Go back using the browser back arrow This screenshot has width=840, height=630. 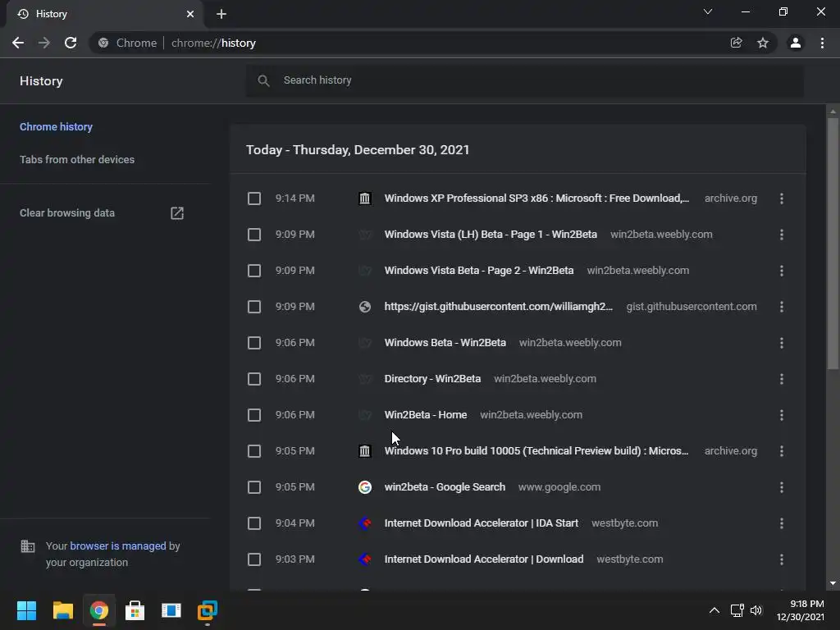click(18, 43)
